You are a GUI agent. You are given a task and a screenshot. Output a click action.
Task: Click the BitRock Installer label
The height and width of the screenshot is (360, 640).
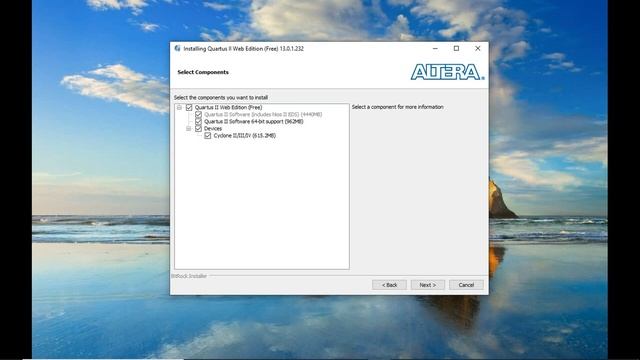[189, 276]
